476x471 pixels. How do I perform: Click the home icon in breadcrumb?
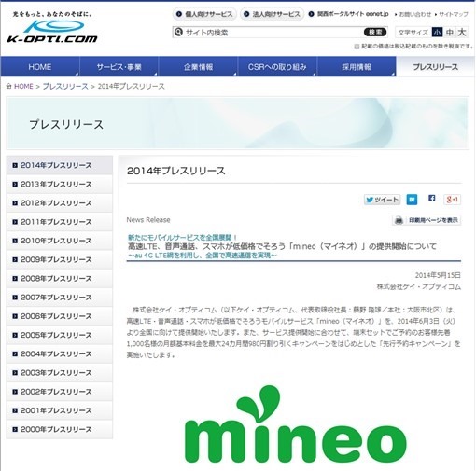point(8,86)
